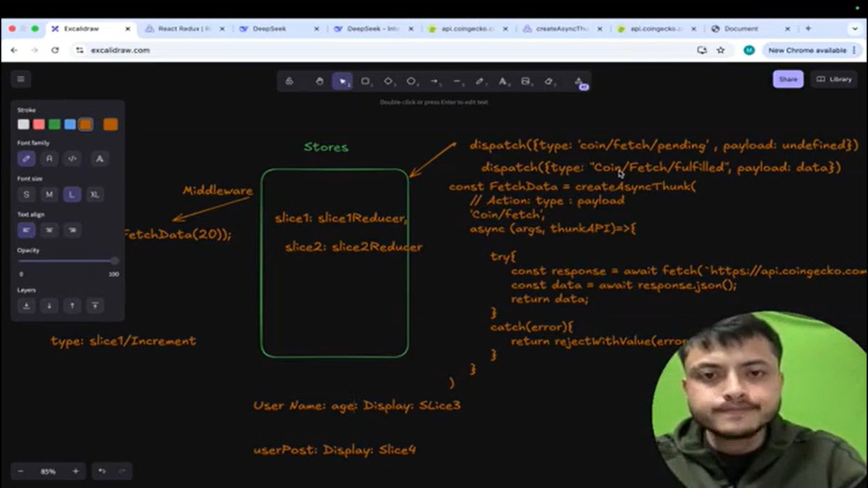Switch to the Excalidraw browser tab
The width and height of the screenshot is (868, 488).
tap(90, 29)
